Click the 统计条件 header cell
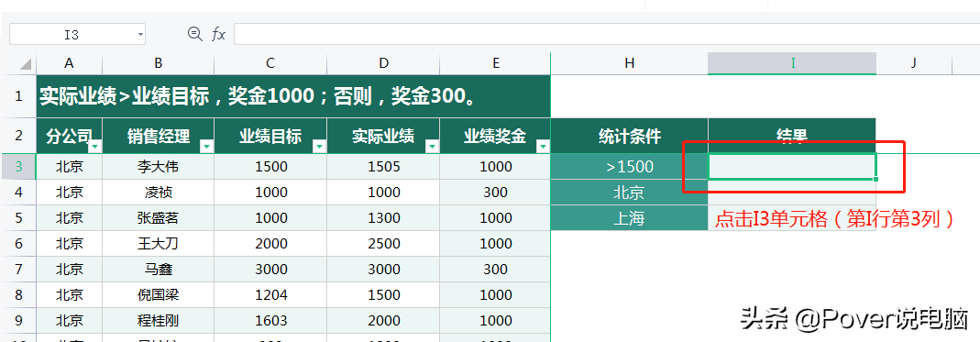The height and width of the screenshot is (342, 980). [630, 136]
